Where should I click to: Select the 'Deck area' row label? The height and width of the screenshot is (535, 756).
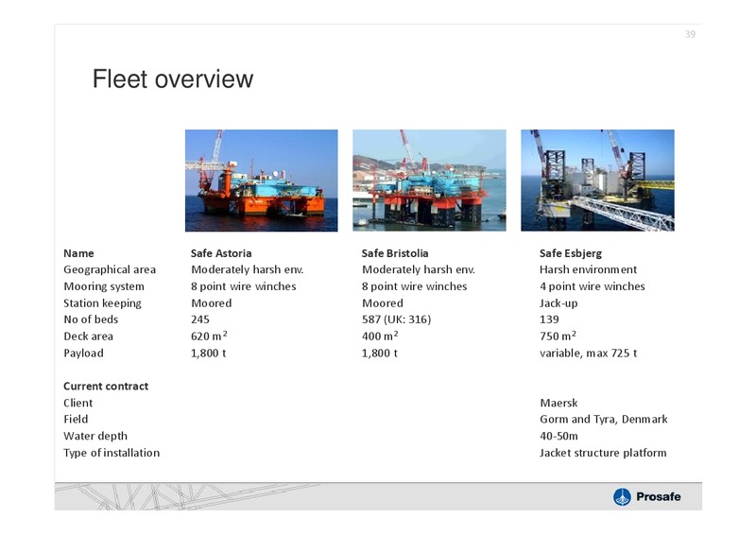(x=88, y=337)
